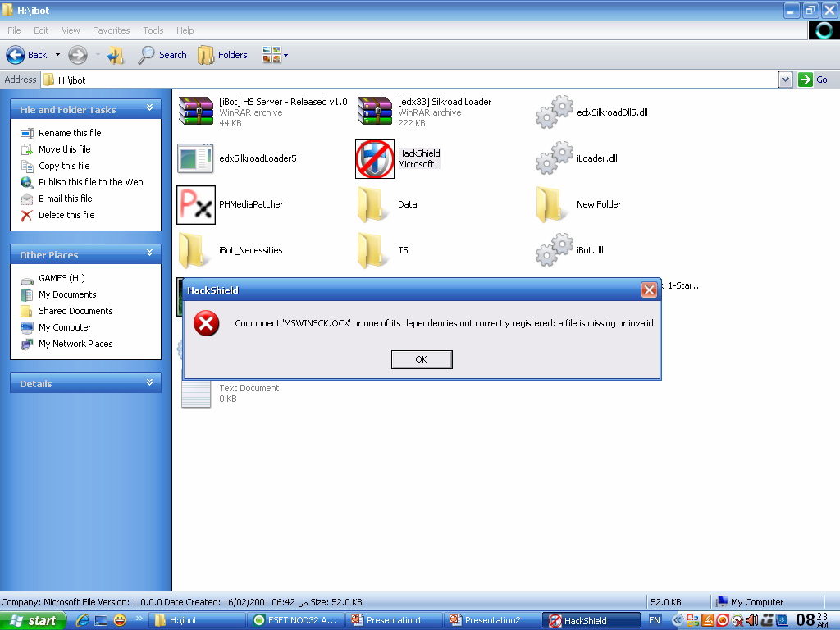Launch Internet Explorer from quick launch
This screenshot has height=630, width=840.
pyautogui.click(x=82, y=620)
